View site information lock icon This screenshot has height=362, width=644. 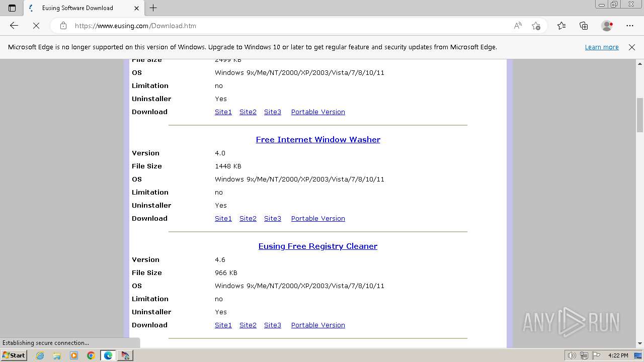click(63, 26)
